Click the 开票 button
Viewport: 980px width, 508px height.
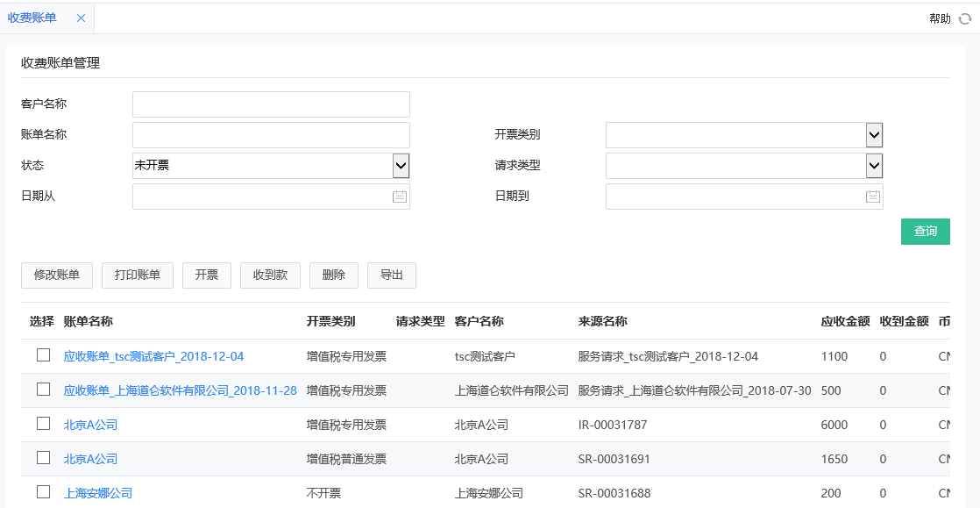tap(207, 275)
